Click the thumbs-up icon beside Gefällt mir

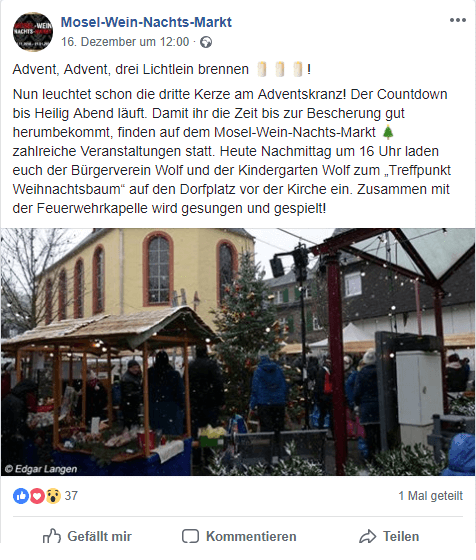coord(52,536)
